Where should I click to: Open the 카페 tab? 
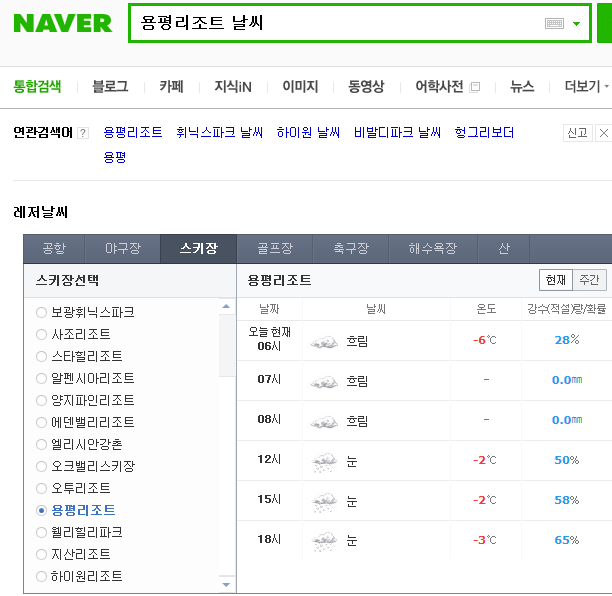coord(171,86)
